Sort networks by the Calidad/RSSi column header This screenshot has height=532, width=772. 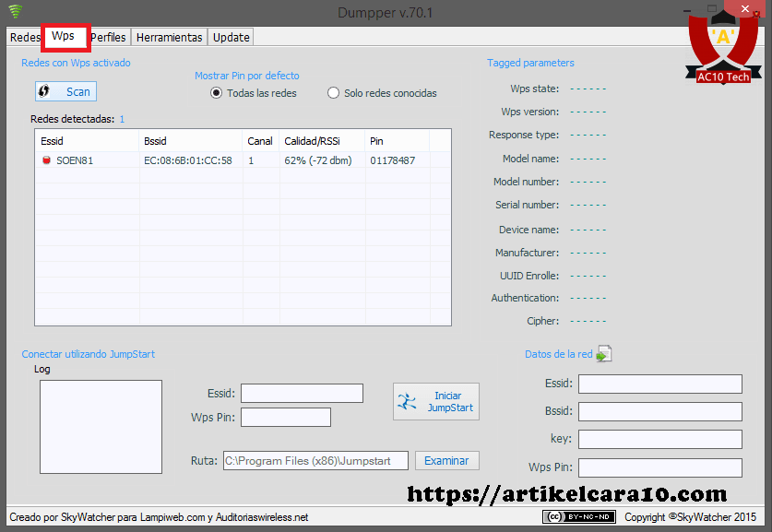click(312, 141)
